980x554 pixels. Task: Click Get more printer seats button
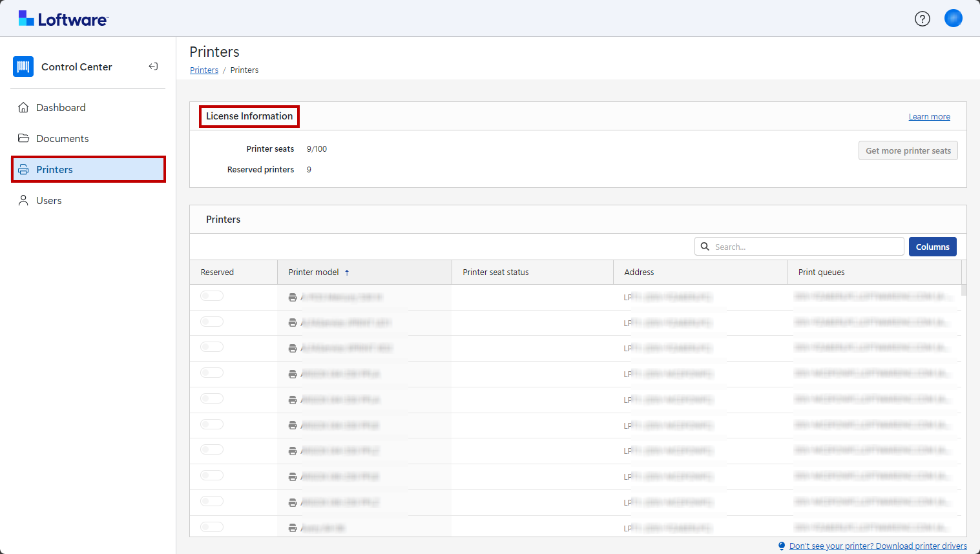coord(908,150)
